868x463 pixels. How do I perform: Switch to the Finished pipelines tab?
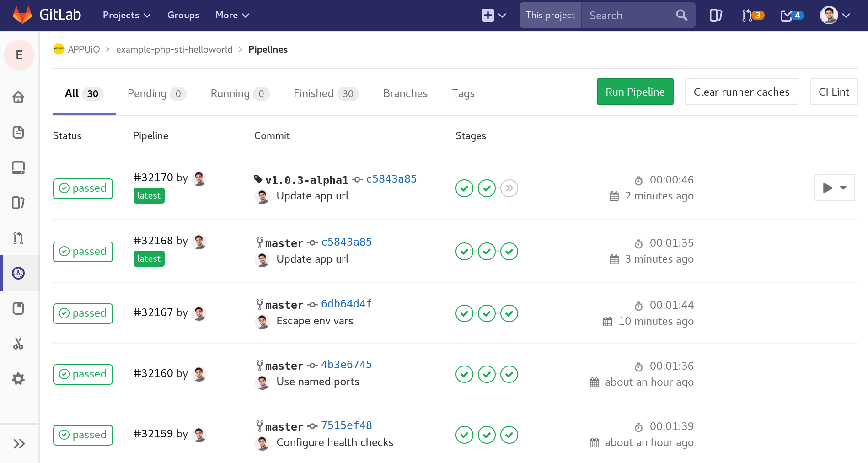pyautogui.click(x=325, y=93)
